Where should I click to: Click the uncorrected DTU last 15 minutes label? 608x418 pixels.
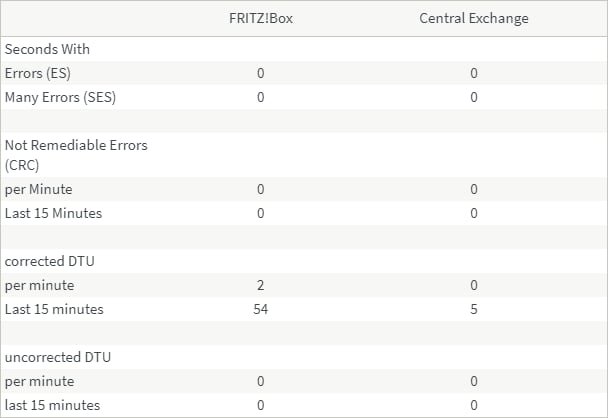(52, 405)
